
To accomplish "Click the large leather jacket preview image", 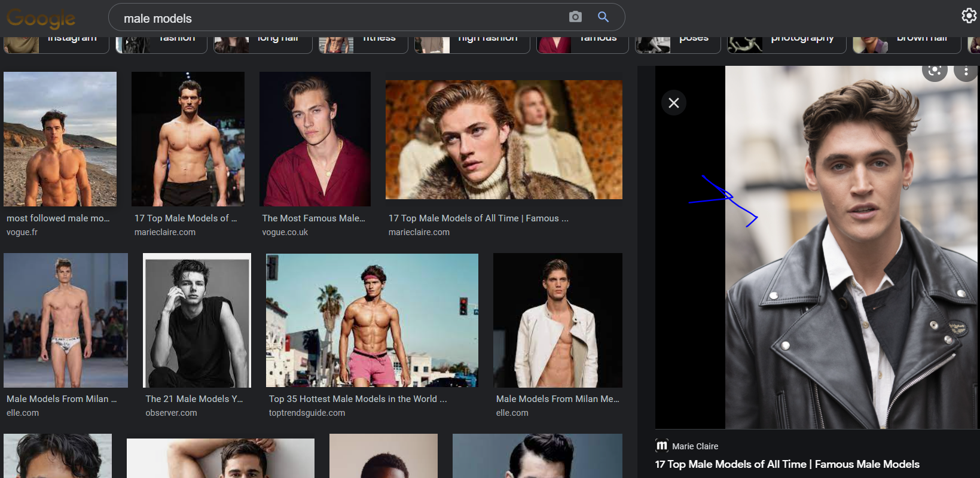I will point(851,247).
